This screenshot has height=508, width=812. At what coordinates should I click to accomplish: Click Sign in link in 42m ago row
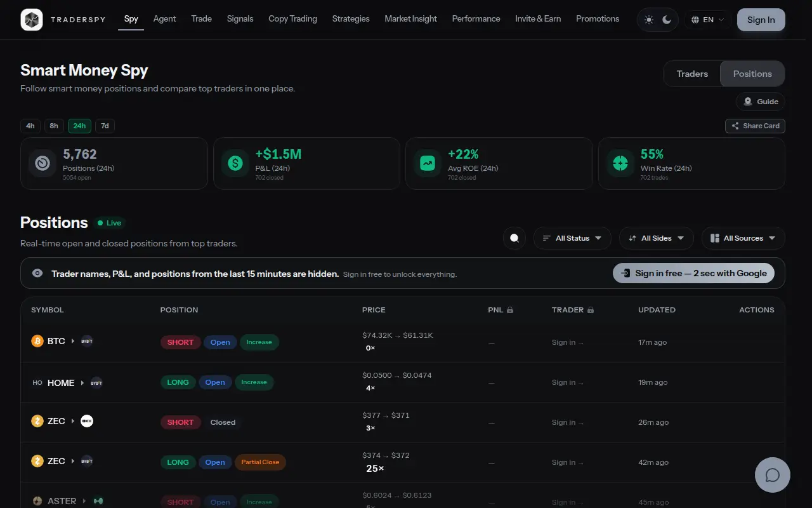[x=568, y=462]
